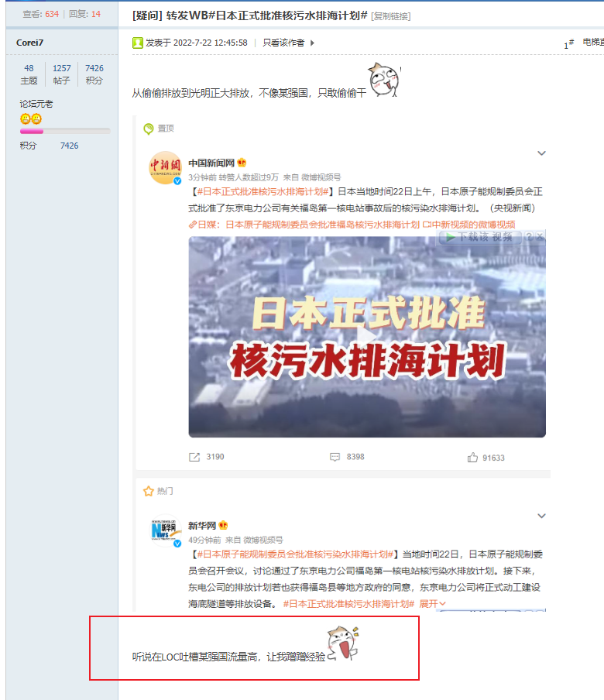Screen dimensions: 604x700
Task: Click the green author avatar icon by 发表于
Action: click(138, 43)
